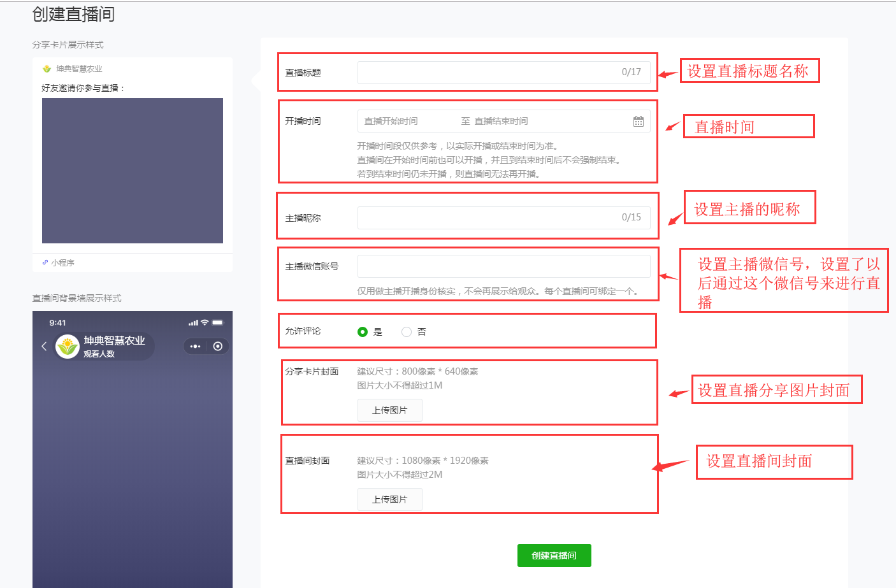Click the share card preview image
896x588 pixels.
tap(133, 171)
